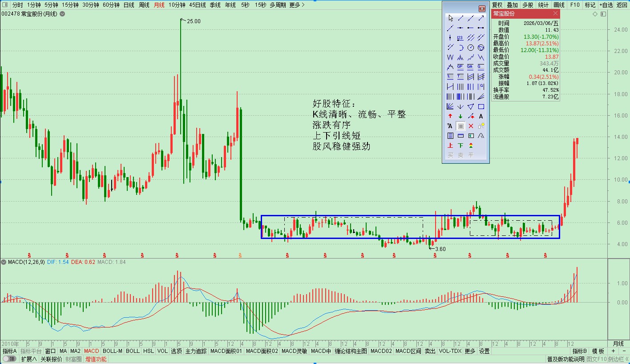Select the arc drawing tool
630x364 pixels.
[x=460, y=48]
